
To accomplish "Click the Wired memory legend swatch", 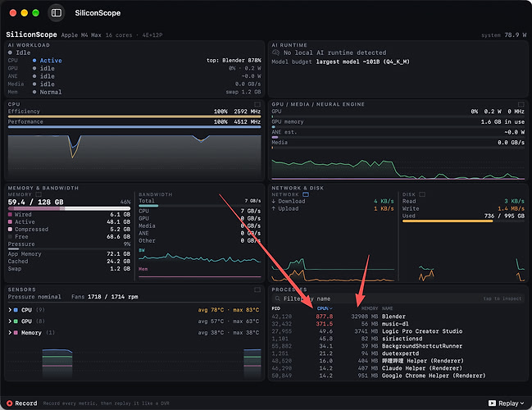I will tap(10, 215).
